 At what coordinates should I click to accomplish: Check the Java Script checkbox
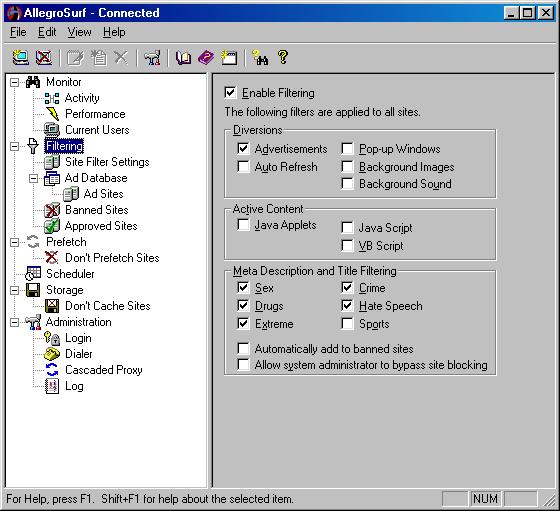click(347, 228)
